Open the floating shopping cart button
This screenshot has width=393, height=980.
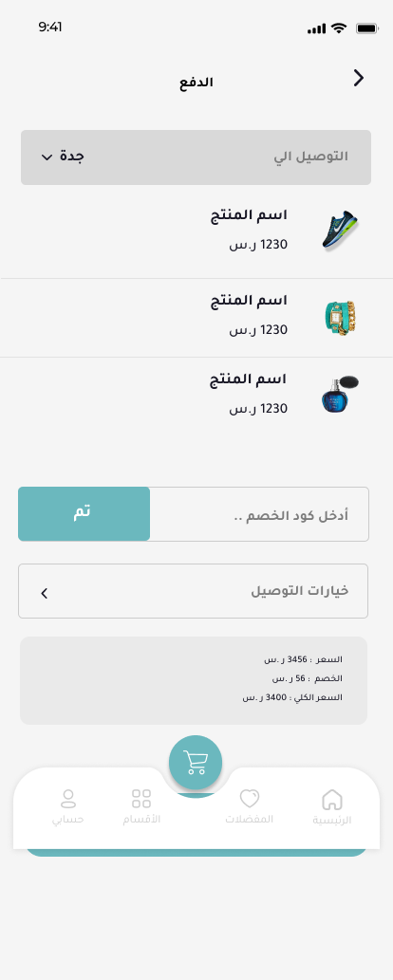click(x=196, y=762)
